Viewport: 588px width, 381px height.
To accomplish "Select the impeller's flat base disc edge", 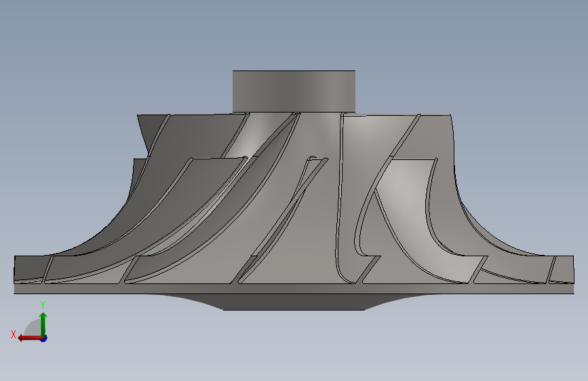I will pos(294,289).
